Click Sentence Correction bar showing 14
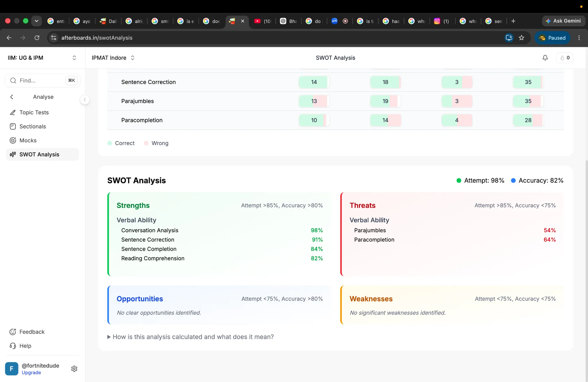Screen dimensions: 588x382 point(314,82)
